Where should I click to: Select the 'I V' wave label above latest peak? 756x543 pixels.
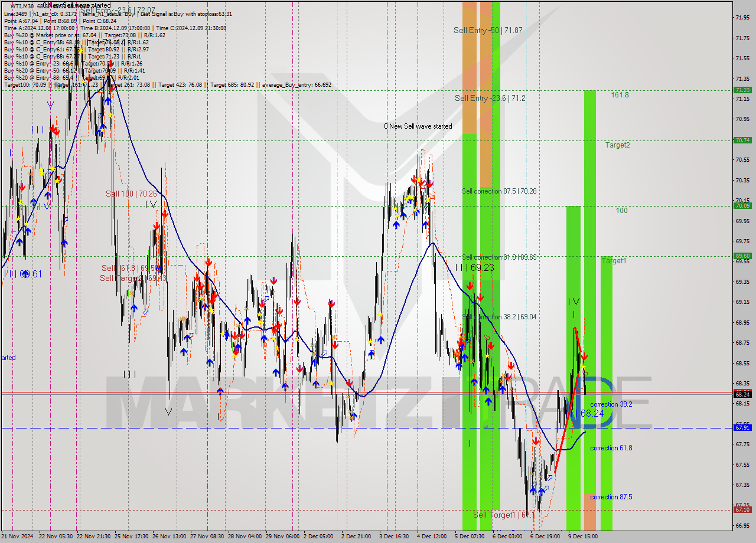coord(573,302)
